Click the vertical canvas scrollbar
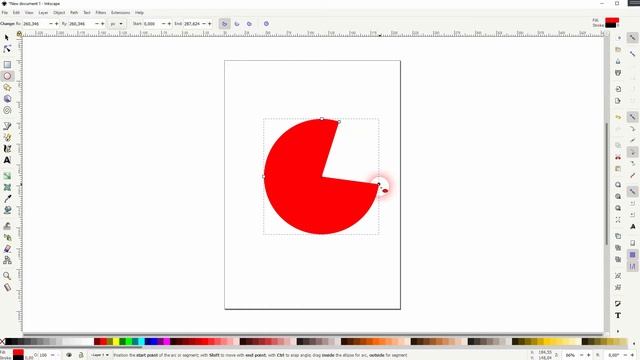The width and height of the screenshot is (640, 360). click(x=607, y=184)
